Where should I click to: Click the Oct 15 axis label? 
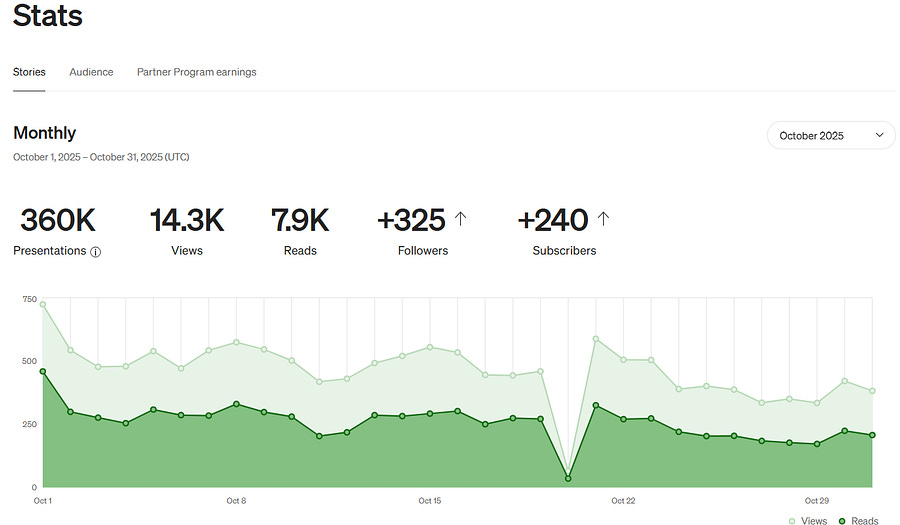429,501
